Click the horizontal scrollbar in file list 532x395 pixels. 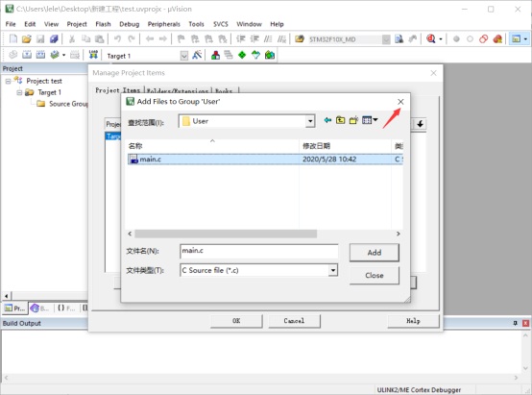[x=226, y=234]
